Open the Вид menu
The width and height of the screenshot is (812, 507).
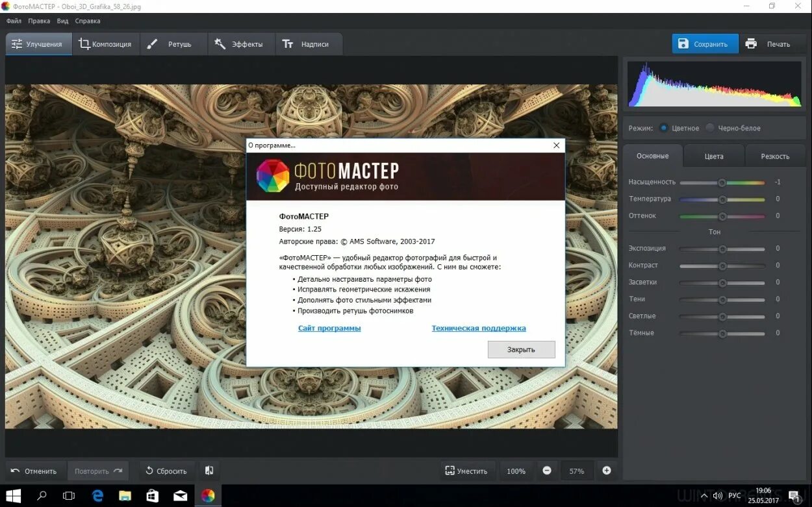62,21
